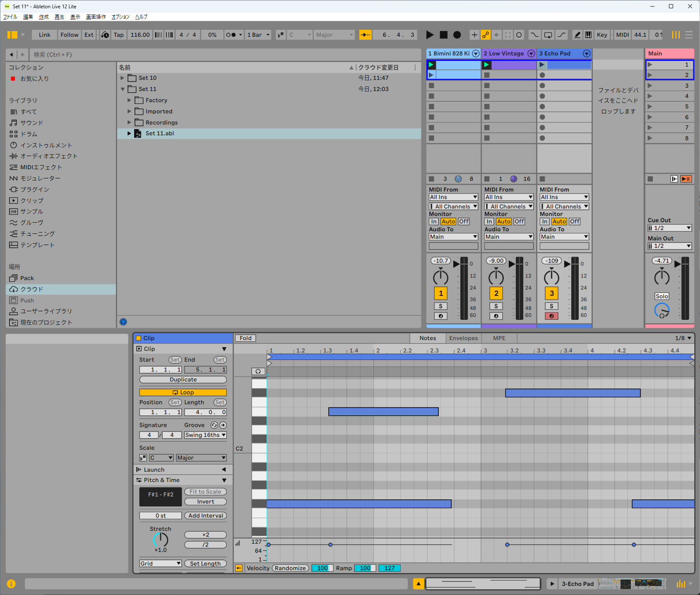Viewport: 700px width, 595px height.
Task: Open the ファイル menu
Action: coord(10,17)
